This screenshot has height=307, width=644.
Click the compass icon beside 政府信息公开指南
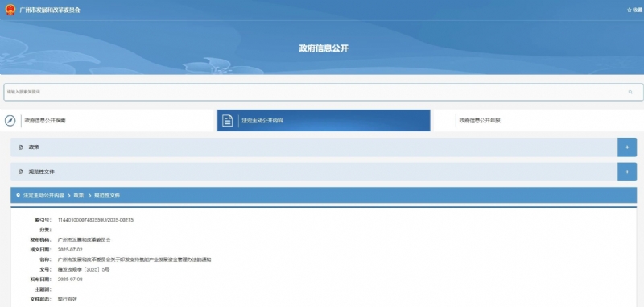point(10,121)
